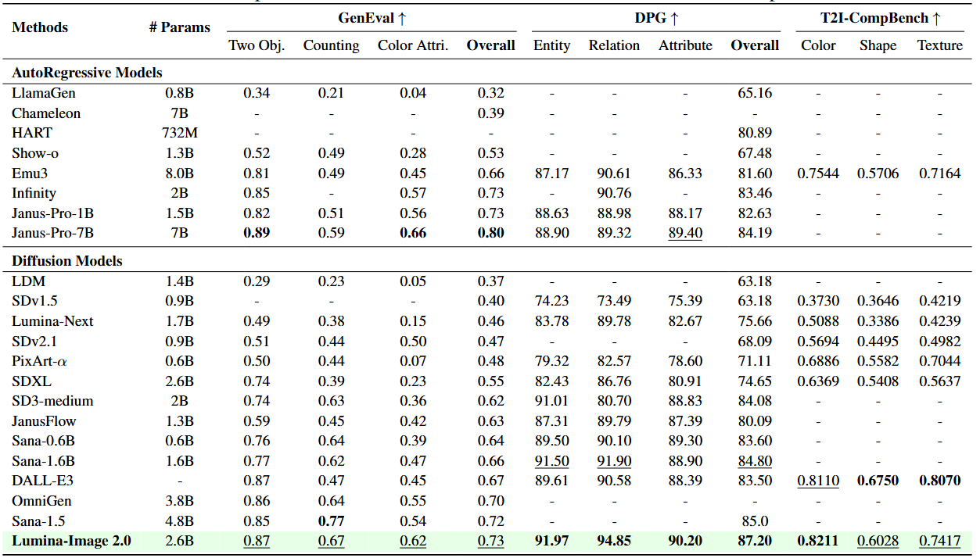Viewport: 980px width, 558px height.
Task: Click the Counting subheader
Action: point(331,45)
